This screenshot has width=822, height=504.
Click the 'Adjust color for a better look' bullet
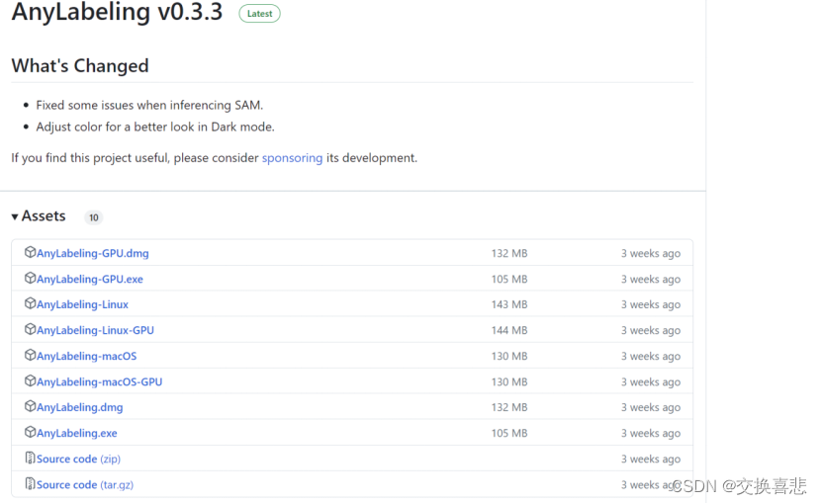point(155,126)
